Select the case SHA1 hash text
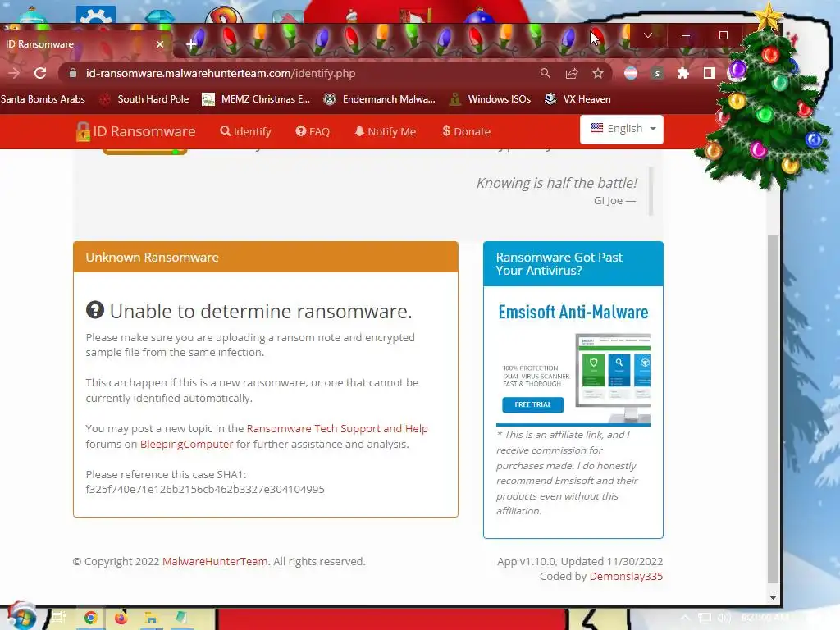840x630 pixels. pyautogui.click(x=205, y=490)
